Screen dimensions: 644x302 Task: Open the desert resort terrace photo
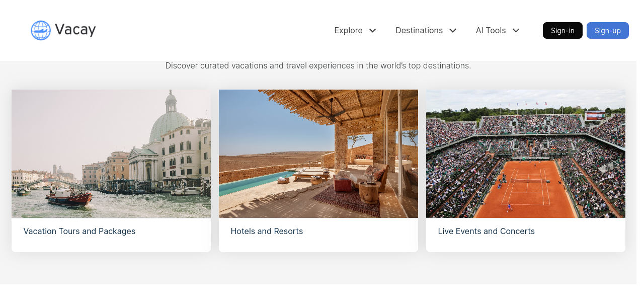318,154
